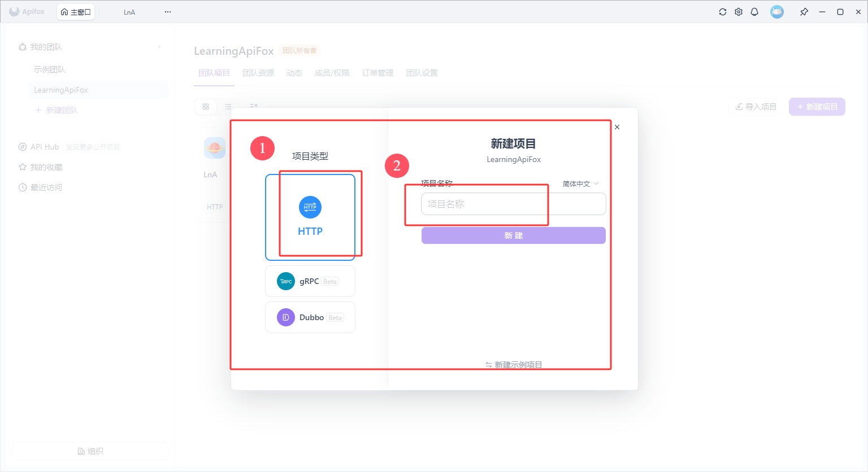Switch to the 成员/权限 tab
The image size is (868, 472).
click(332, 73)
